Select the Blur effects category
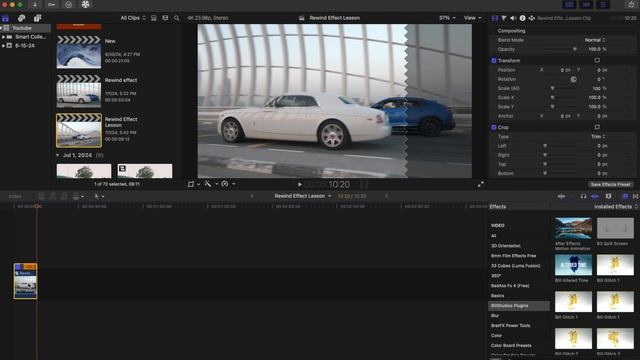640x360 pixels. 495,316
